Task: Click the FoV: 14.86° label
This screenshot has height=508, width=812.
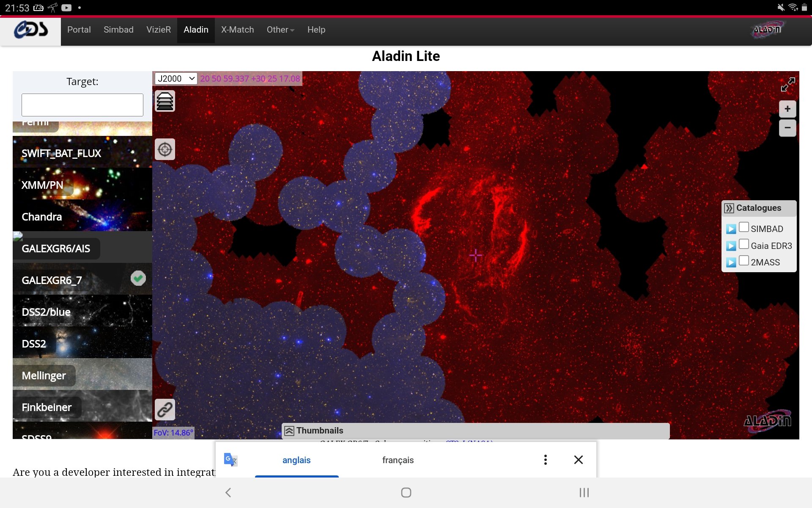Action: (x=173, y=433)
